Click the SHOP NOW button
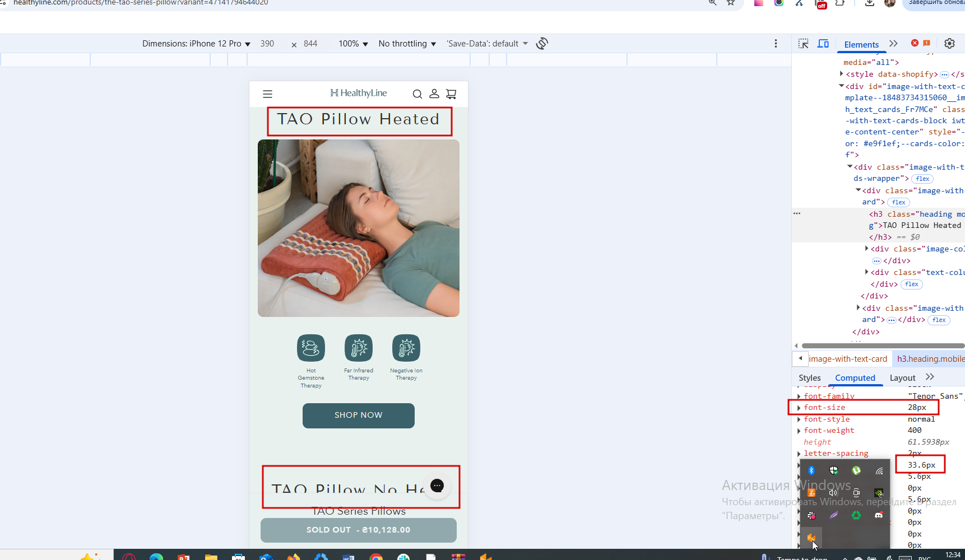Viewport: 965px width, 560px height. coord(359,416)
